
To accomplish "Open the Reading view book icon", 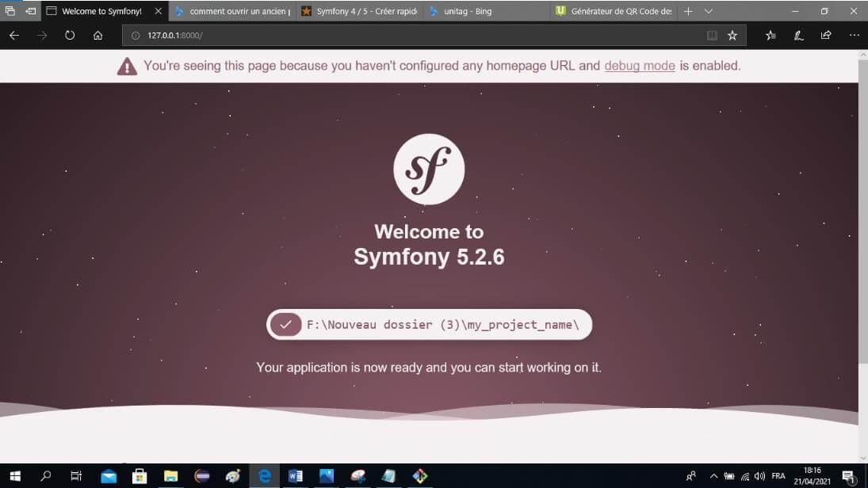I will (x=712, y=35).
